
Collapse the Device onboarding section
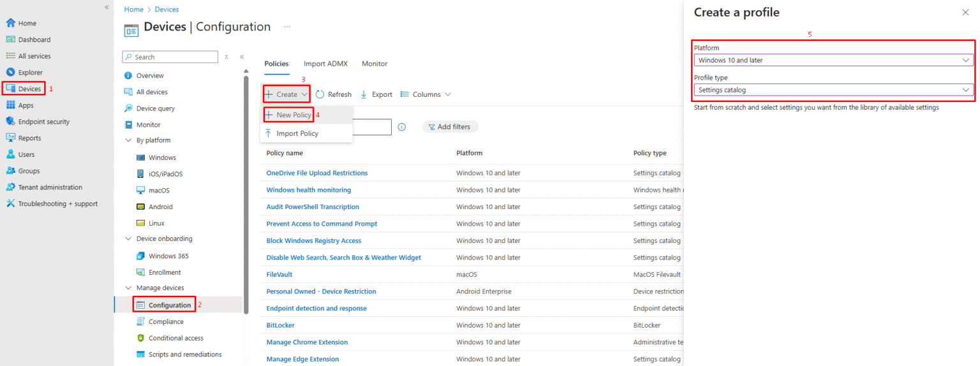128,239
